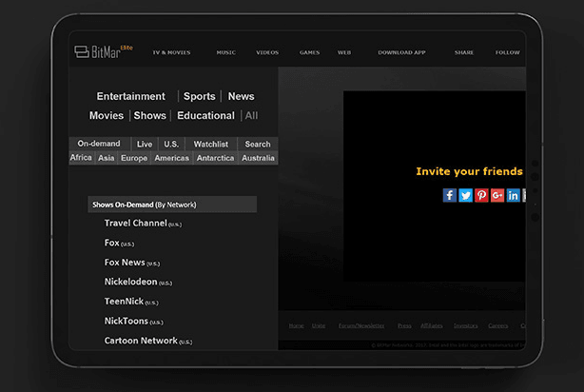Viewport: 584px width, 392px height.
Task: Switch to the On-demand tab
Action: pyautogui.click(x=99, y=144)
